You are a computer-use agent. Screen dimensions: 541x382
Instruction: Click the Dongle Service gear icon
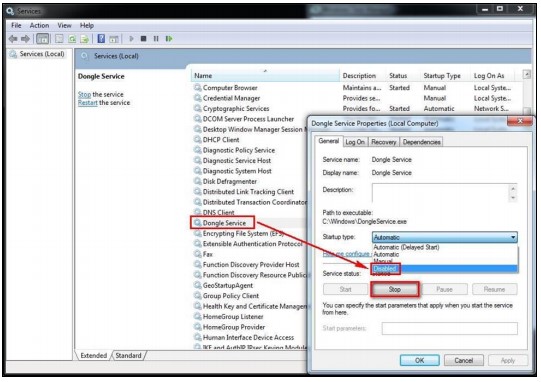coord(198,223)
